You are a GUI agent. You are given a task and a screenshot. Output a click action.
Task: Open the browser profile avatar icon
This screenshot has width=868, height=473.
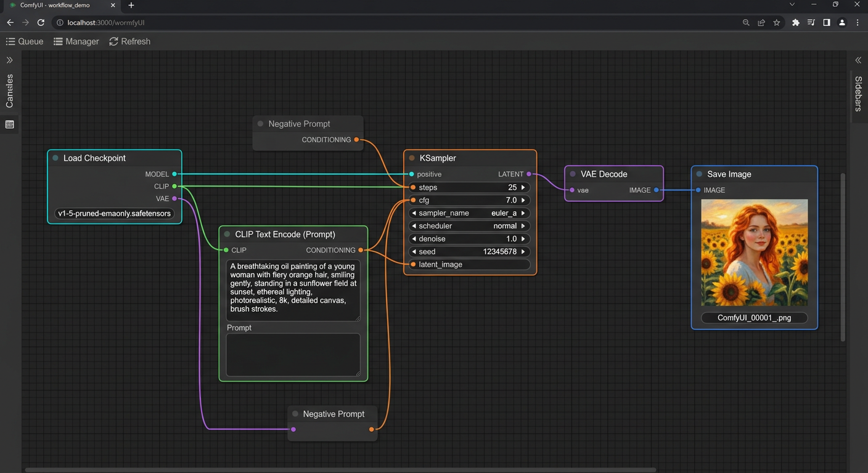point(842,23)
